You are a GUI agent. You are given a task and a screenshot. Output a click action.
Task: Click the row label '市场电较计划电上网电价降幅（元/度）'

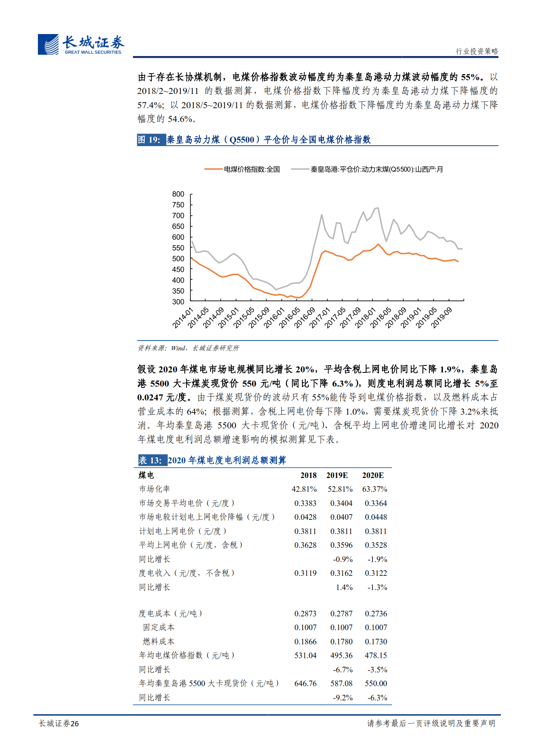pyautogui.click(x=207, y=517)
